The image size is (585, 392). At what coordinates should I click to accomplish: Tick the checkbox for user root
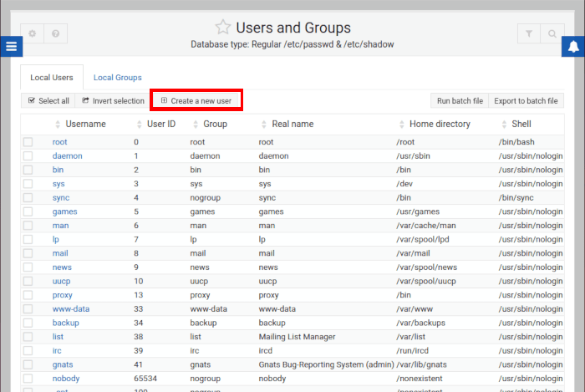coord(28,142)
